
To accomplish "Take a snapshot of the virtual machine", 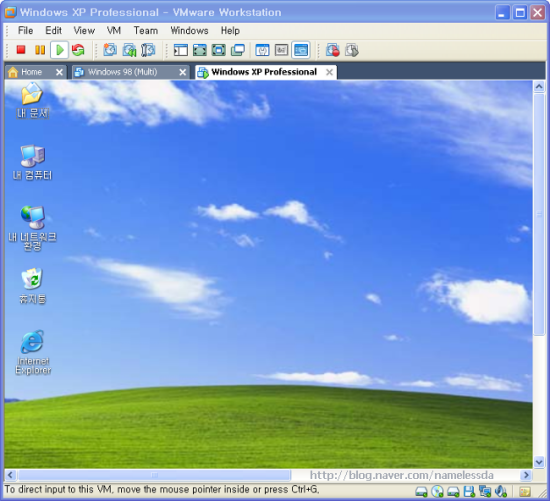I will [110, 50].
